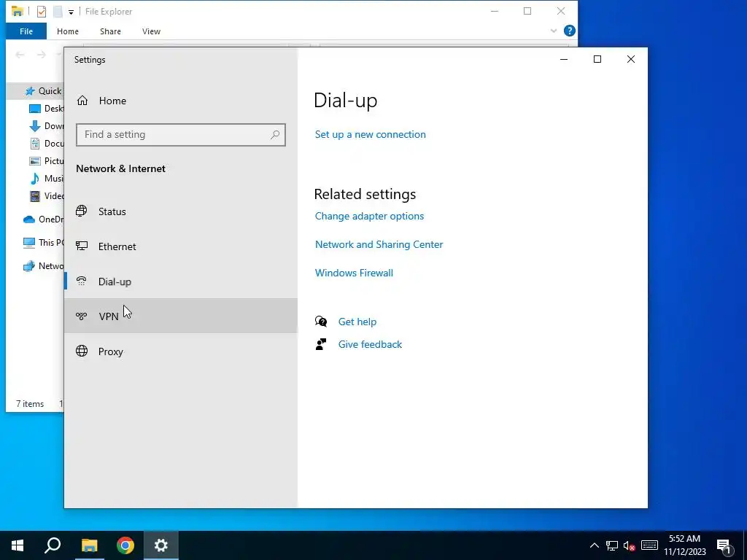Minimize the Settings window

(564, 59)
